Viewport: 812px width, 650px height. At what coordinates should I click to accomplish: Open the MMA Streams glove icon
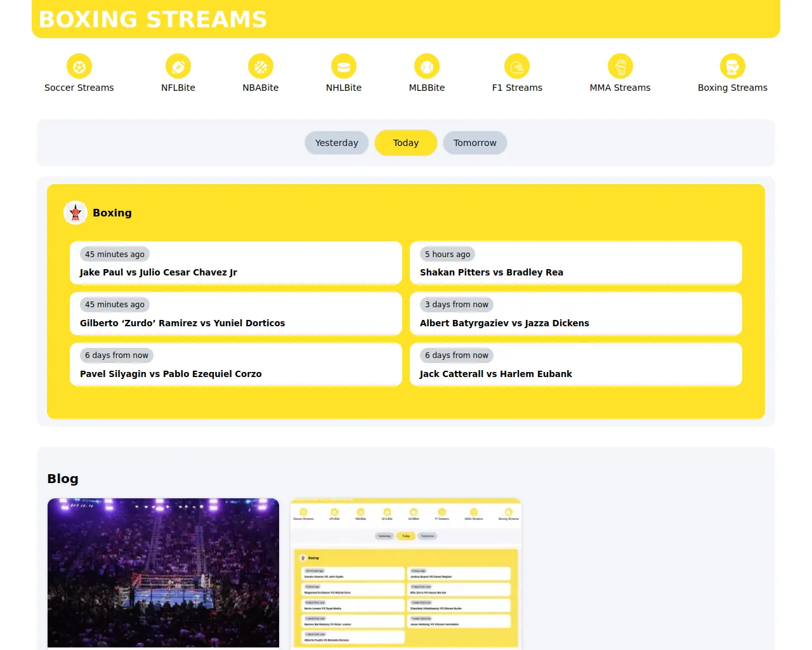coord(620,66)
